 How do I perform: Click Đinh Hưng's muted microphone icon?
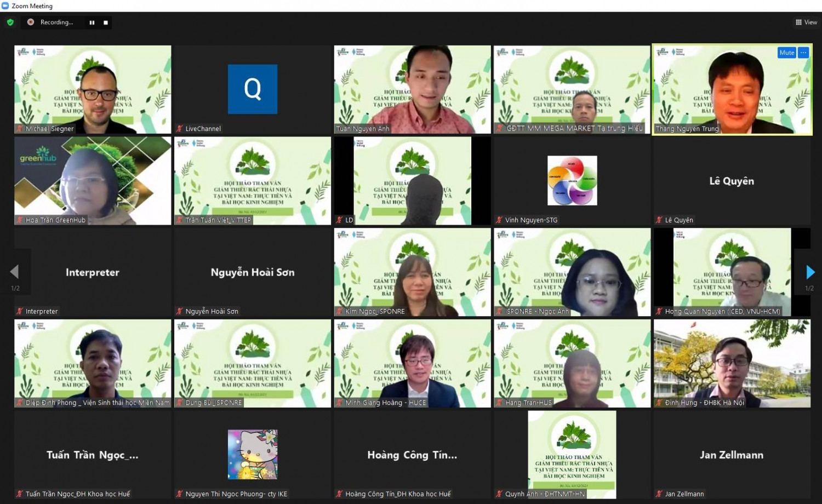point(659,403)
